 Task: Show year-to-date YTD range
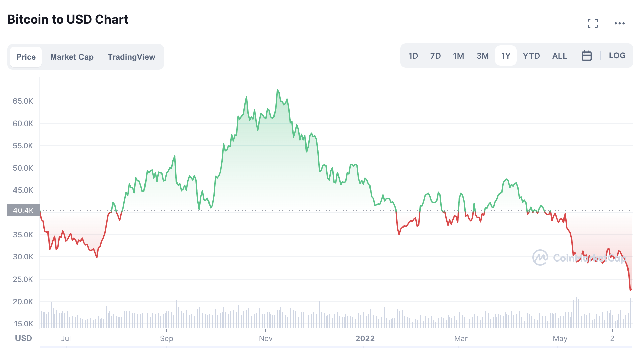coord(531,56)
